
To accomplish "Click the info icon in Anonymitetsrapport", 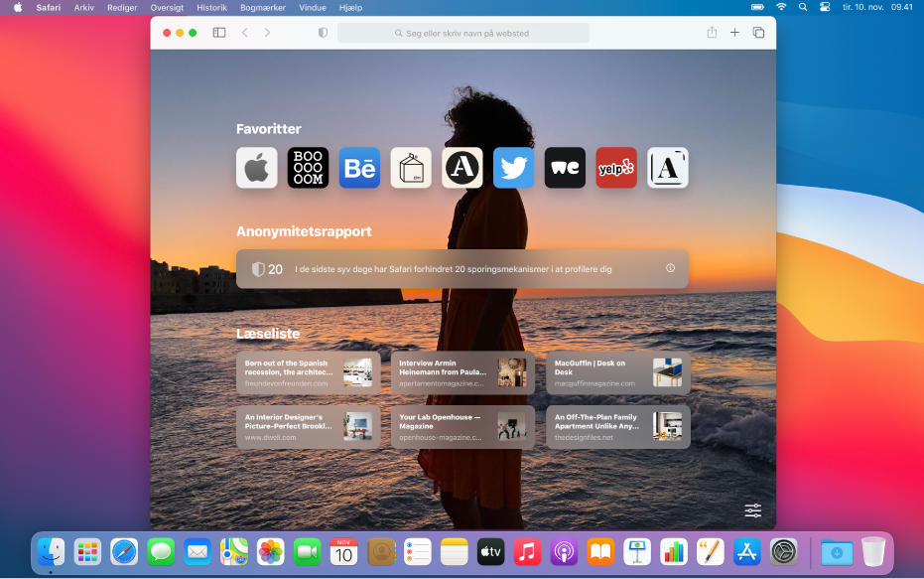I will click(x=670, y=268).
